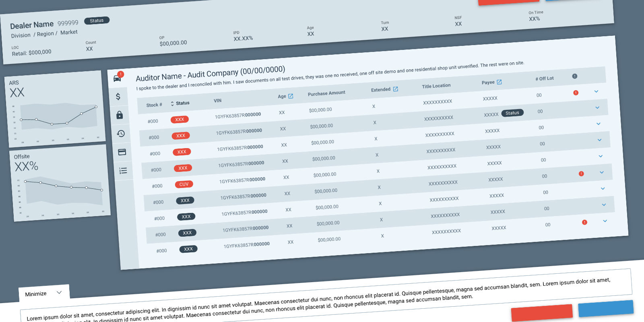Click the external link icon beside Age

tap(291, 96)
